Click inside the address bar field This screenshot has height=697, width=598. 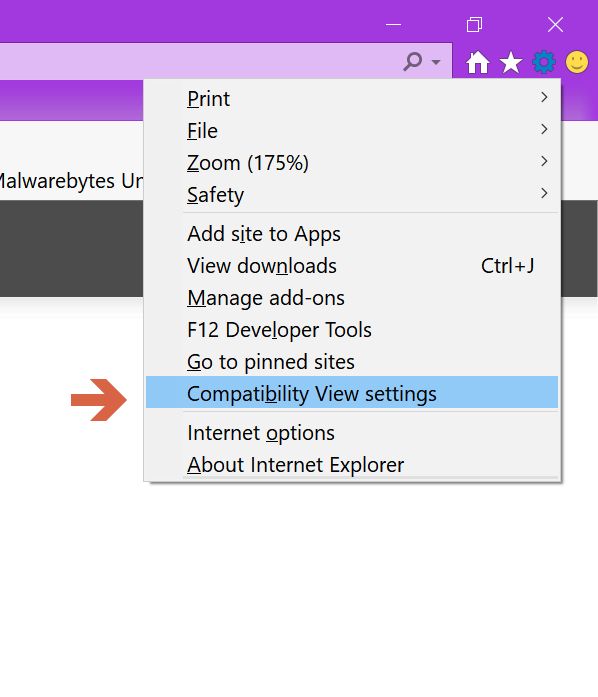click(198, 61)
